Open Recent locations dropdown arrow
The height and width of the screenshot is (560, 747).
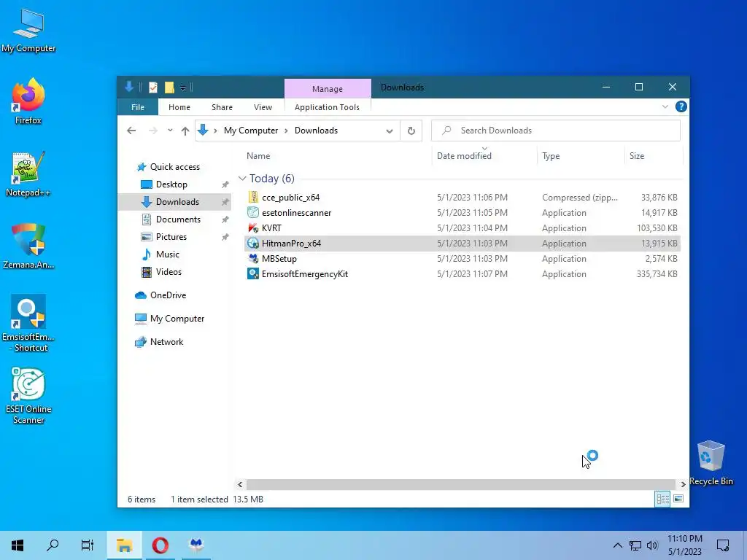(x=170, y=131)
